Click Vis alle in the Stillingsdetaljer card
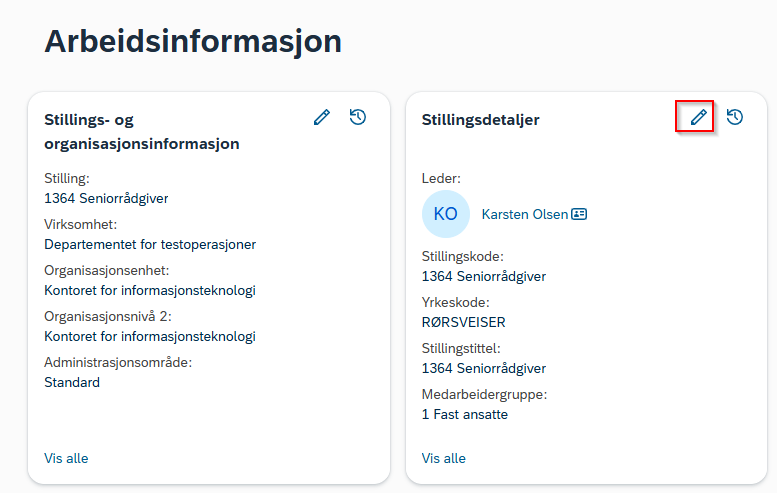This screenshot has width=777, height=493. point(444,458)
